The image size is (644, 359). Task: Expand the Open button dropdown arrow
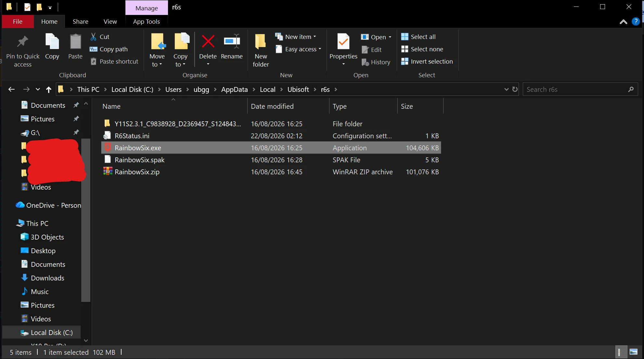(390, 37)
